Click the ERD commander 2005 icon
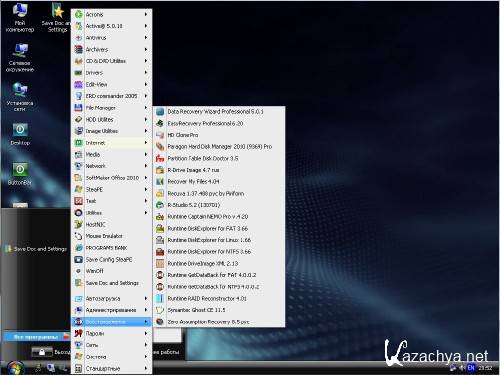Image resolution: width=500 pixels, height=375 pixels. click(78, 96)
